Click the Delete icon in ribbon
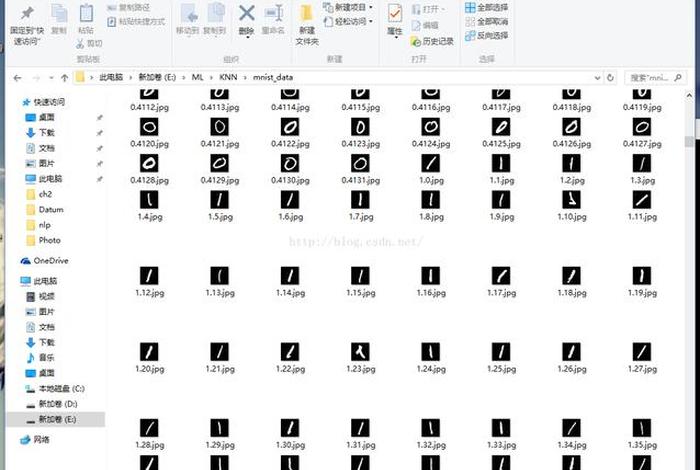This screenshot has height=470, width=700. [x=246, y=18]
